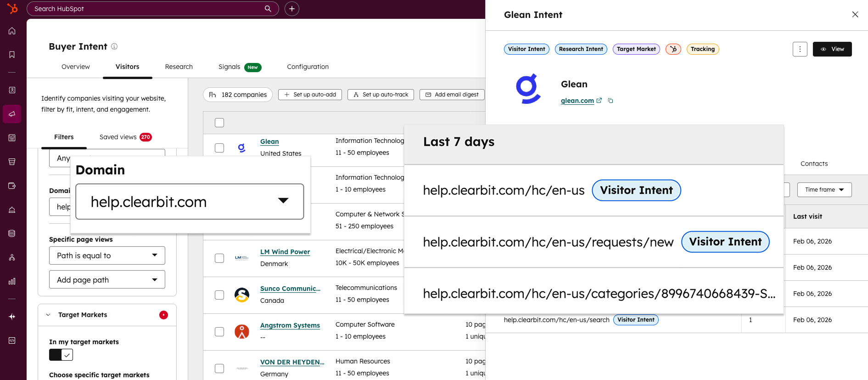Click the plus create button beside search
Screen dimensions: 868x380
[x=292, y=9]
